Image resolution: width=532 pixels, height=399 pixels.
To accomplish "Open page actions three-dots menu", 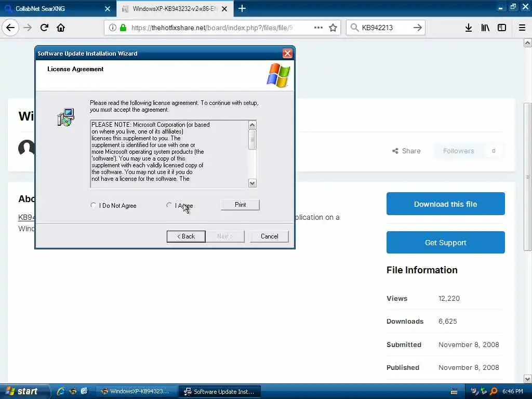I will (x=318, y=28).
